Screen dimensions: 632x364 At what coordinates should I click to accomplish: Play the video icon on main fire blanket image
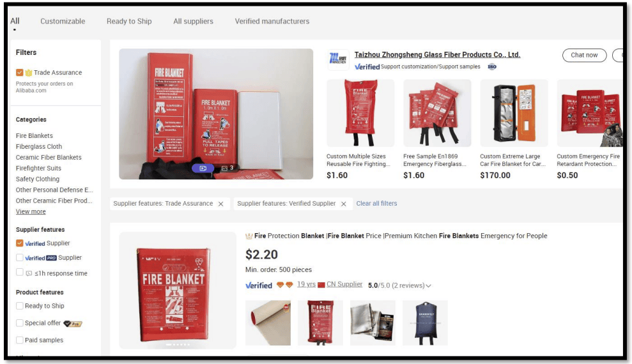pyautogui.click(x=203, y=169)
